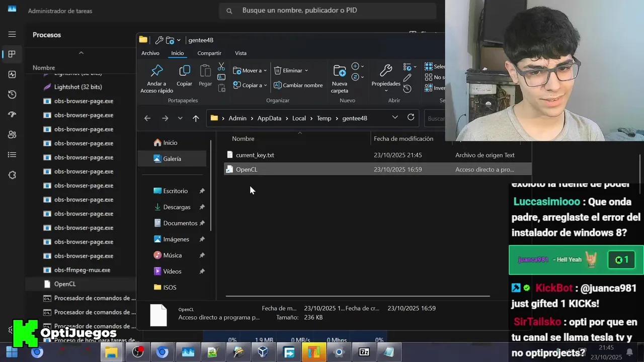Click the scissors Cut icon
644x362 pixels.
[221, 66]
